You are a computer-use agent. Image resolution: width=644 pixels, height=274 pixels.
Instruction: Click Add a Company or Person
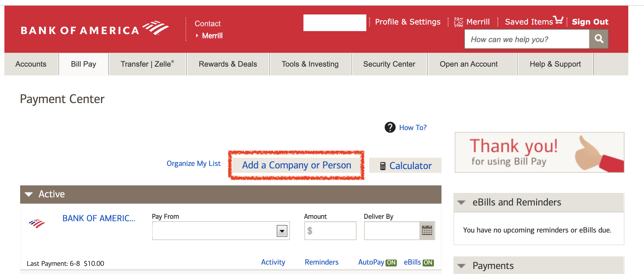tap(296, 165)
